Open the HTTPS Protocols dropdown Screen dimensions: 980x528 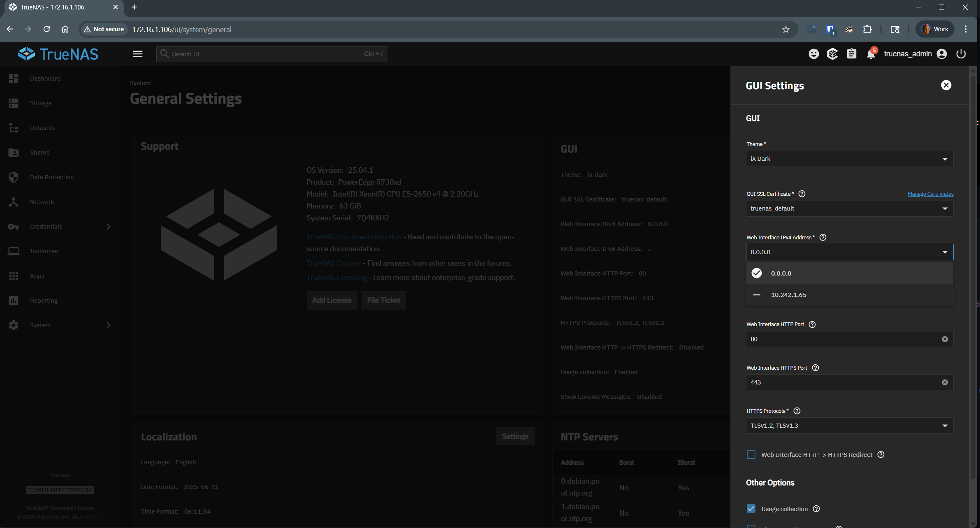click(850, 426)
